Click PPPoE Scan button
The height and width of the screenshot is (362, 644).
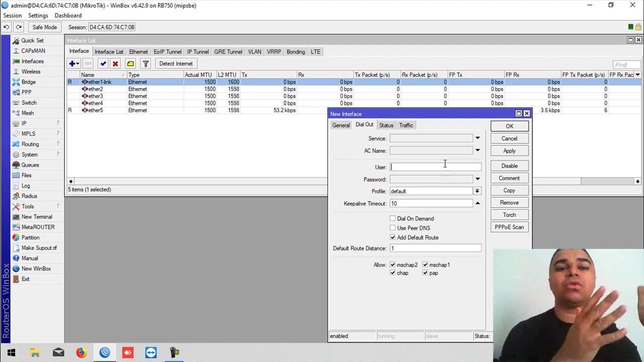click(509, 227)
